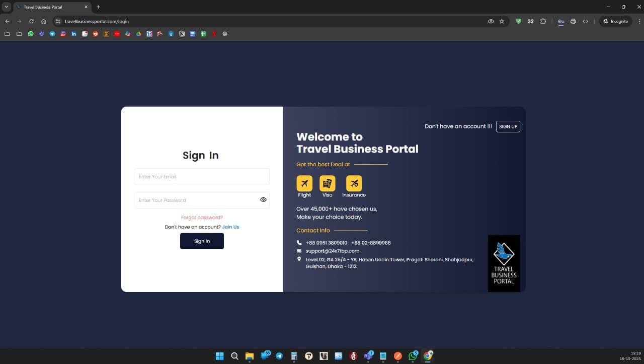Click the Enter Your Email field
Screen dimensions: 644x364
pos(202,176)
